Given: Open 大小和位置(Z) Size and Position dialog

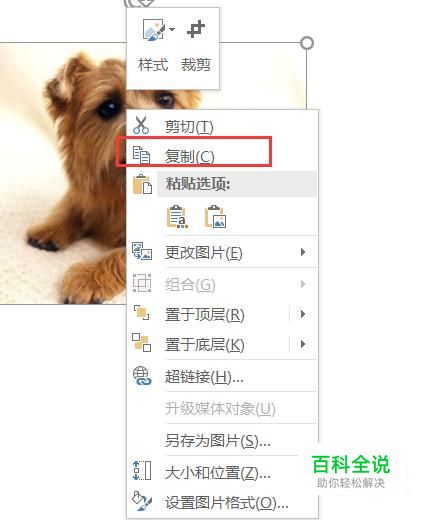Looking at the screenshot, I should tap(223, 472).
